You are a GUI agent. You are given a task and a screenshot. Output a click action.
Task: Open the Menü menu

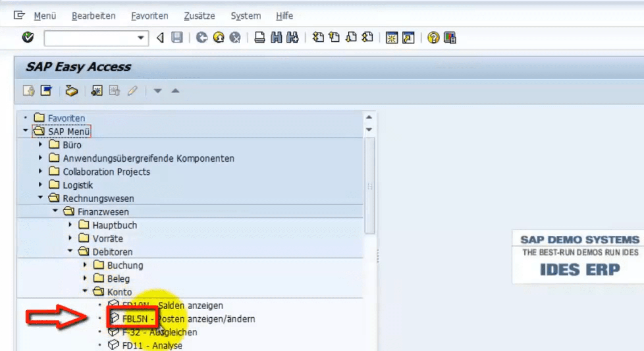45,16
